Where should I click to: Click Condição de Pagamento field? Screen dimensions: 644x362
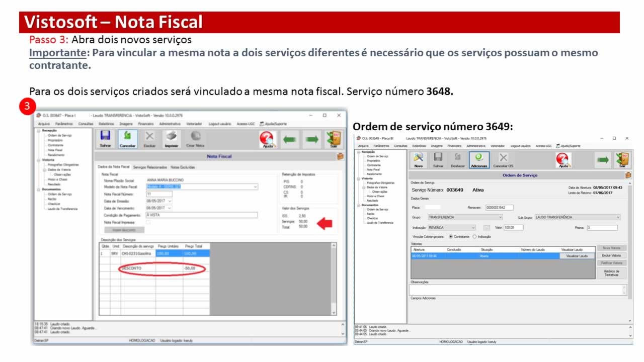202,215
